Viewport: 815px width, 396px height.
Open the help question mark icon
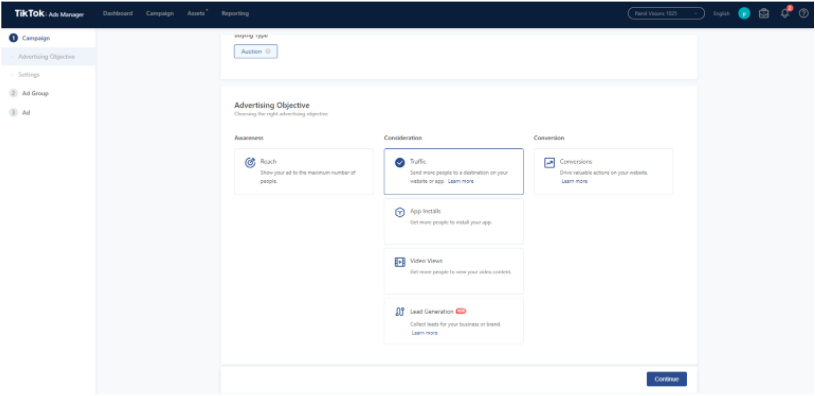pos(803,14)
